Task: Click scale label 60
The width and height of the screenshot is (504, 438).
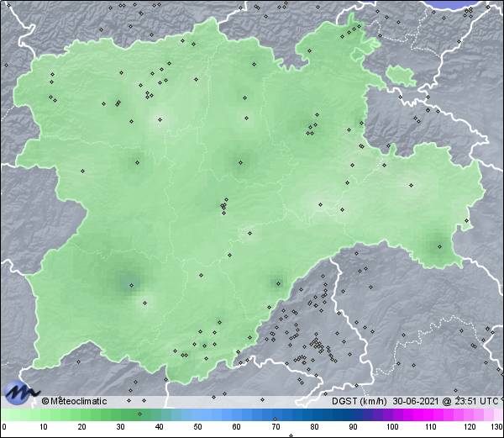Action: (237, 427)
